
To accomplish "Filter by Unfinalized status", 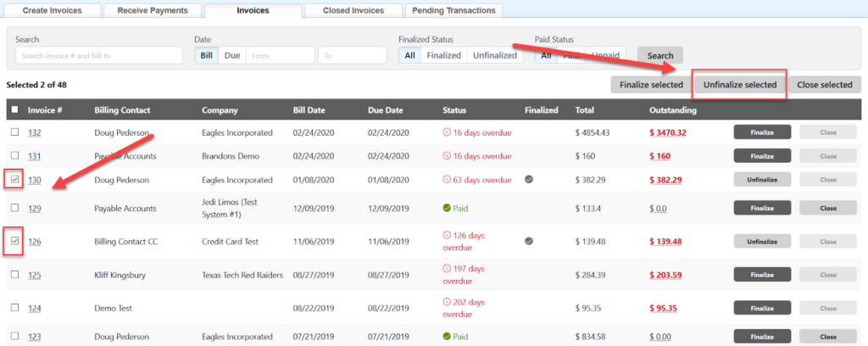I will pyautogui.click(x=494, y=55).
